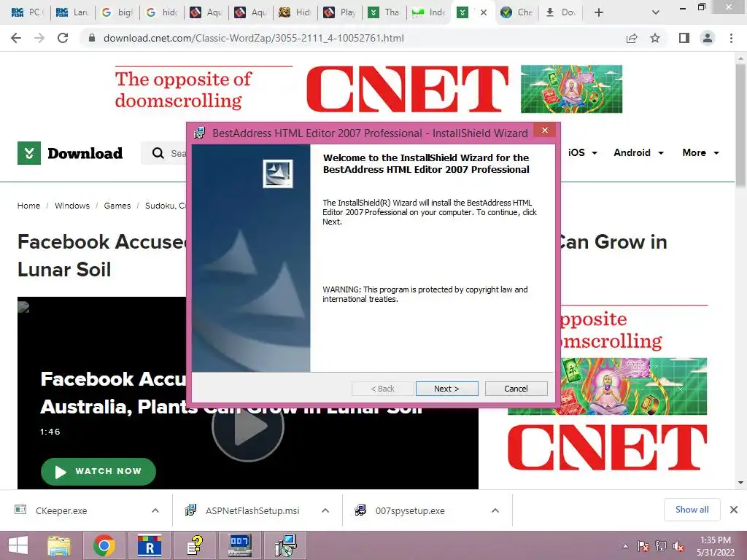Expand the More navigation dropdown

(700, 152)
